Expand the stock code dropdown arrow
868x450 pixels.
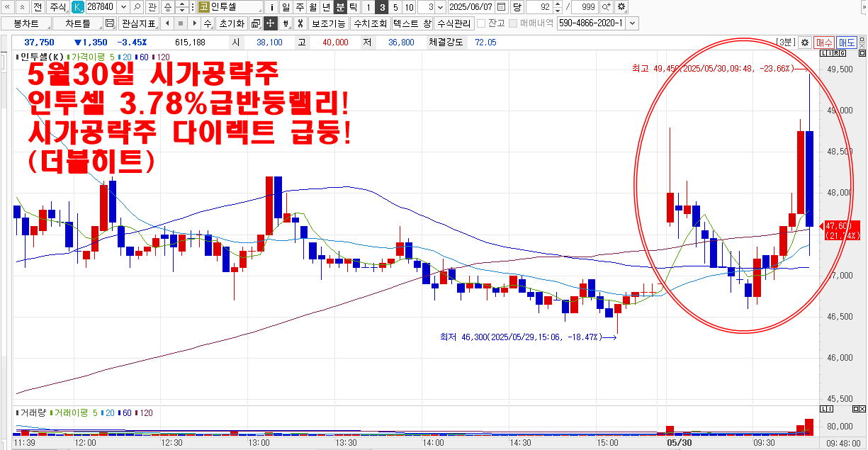tap(123, 7)
